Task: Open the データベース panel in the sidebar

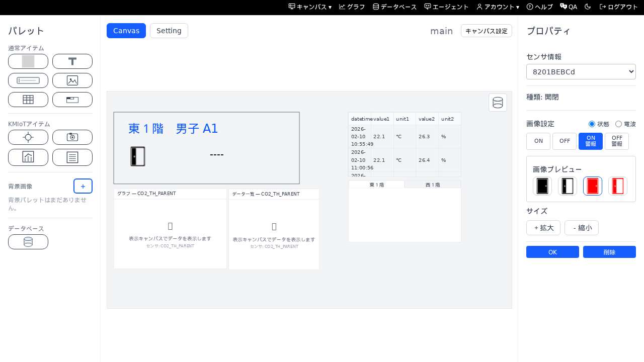Action: click(x=28, y=242)
